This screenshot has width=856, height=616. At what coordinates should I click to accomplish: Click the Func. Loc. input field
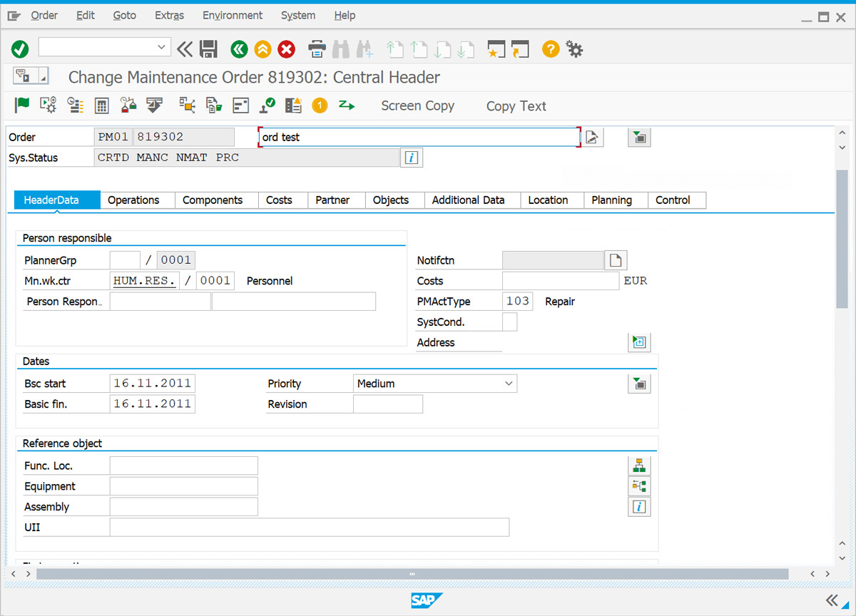coord(183,466)
